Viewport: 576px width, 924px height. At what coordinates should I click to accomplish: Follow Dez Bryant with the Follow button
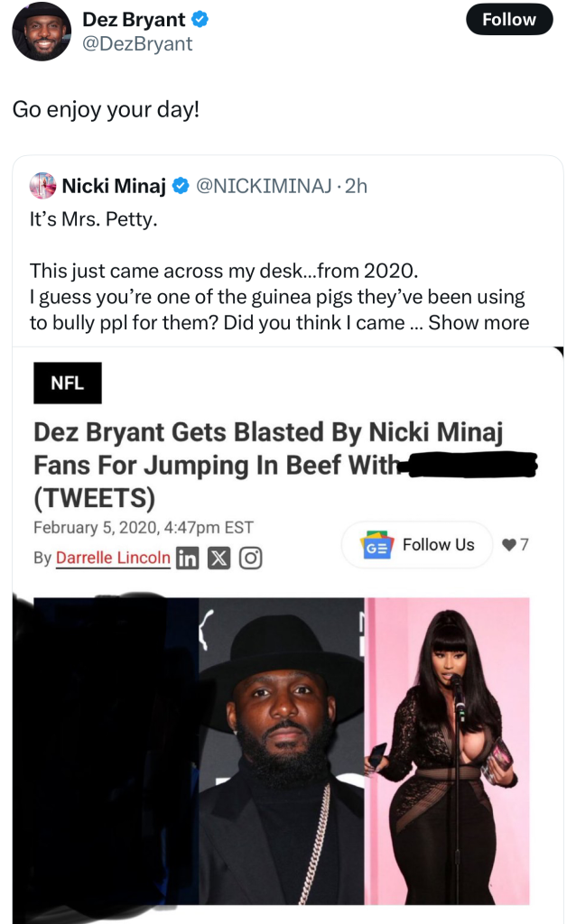tap(509, 19)
